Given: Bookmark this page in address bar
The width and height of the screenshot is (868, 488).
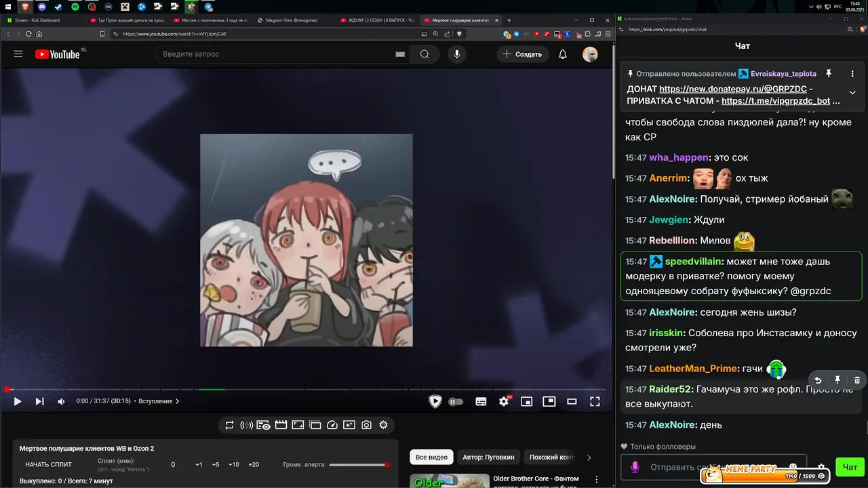Looking at the screenshot, I should (102, 34).
